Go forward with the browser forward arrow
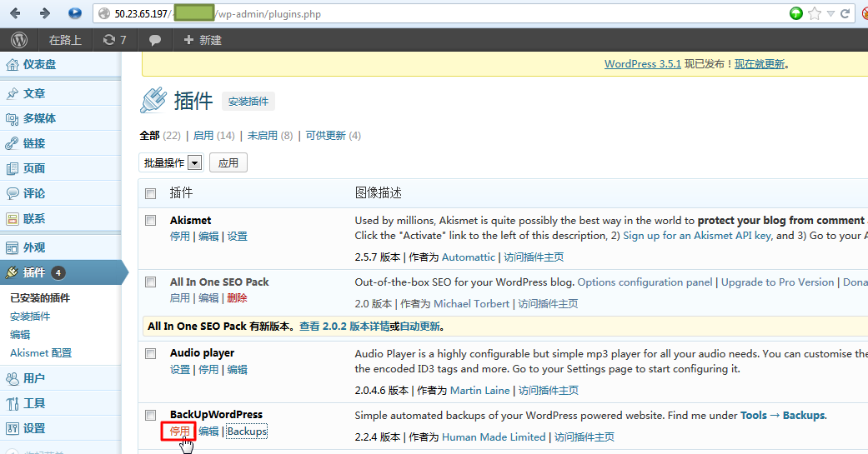Viewport: 868px width, 454px height. (44, 13)
